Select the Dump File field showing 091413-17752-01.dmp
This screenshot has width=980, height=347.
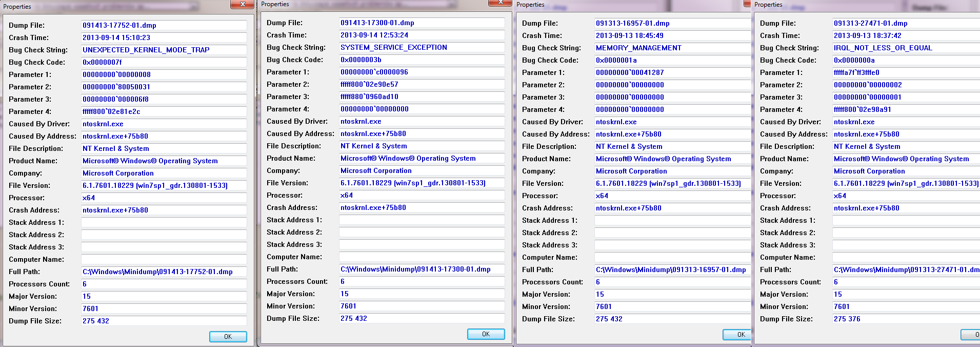click(164, 25)
